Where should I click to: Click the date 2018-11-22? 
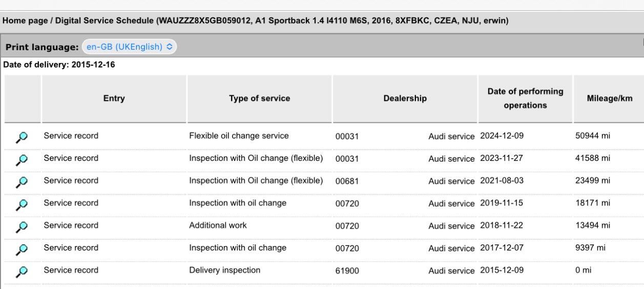click(502, 225)
